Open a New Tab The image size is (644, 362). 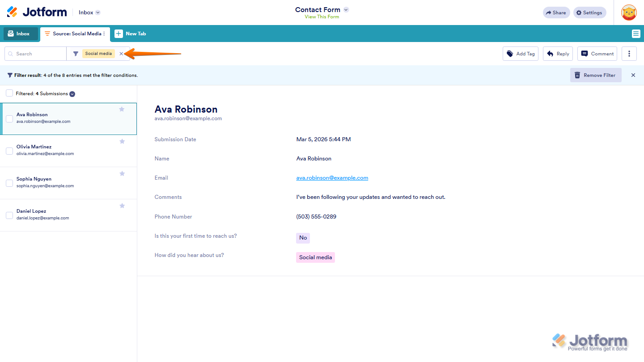point(130,34)
